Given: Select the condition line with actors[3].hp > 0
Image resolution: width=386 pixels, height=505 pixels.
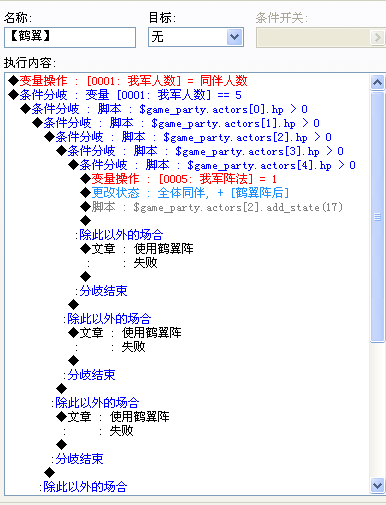Looking at the screenshot, I should click(x=200, y=151).
